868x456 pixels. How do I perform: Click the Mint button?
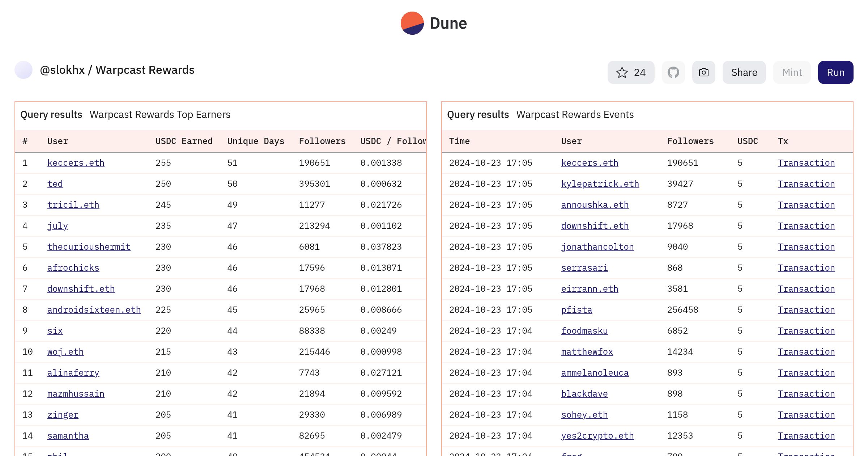coord(792,72)
